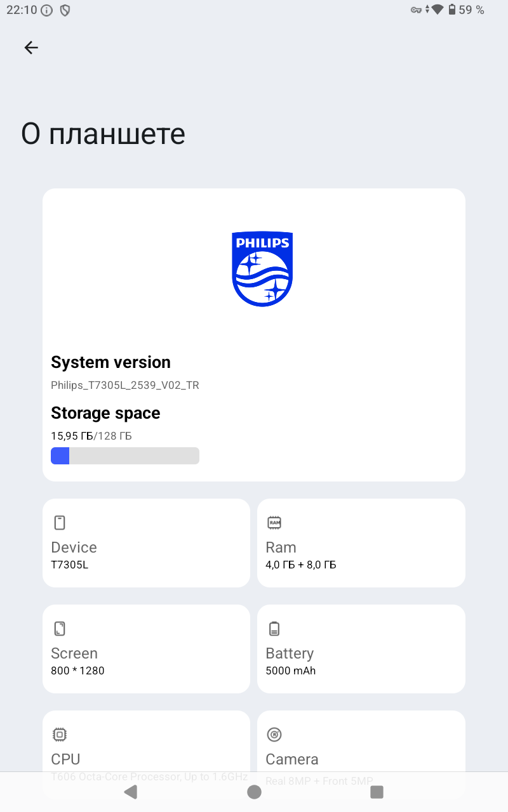
Task: Tap the RAM chip icon
Action: click(274, 523)
